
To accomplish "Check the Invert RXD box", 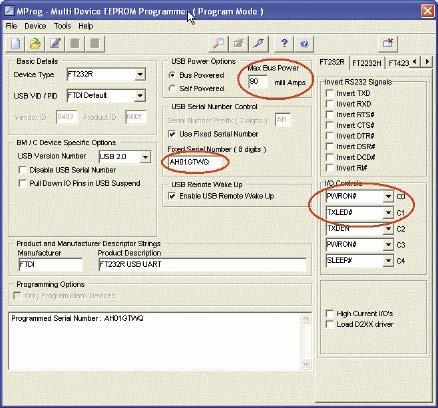I will point(329,104).
